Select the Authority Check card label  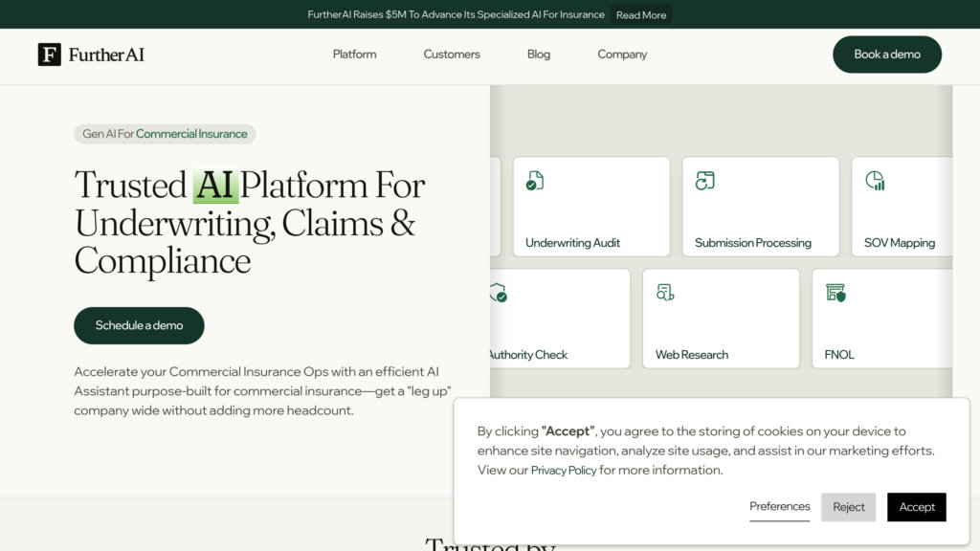528,354
